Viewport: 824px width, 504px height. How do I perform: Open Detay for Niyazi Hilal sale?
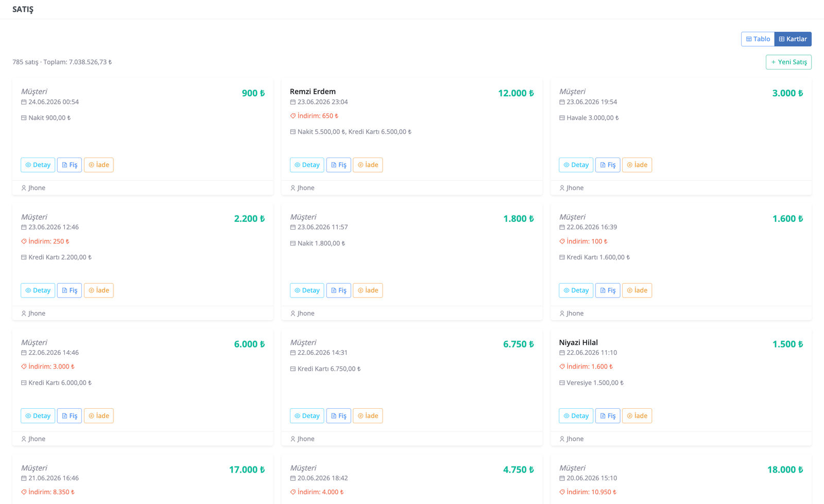tap(576, 416)
